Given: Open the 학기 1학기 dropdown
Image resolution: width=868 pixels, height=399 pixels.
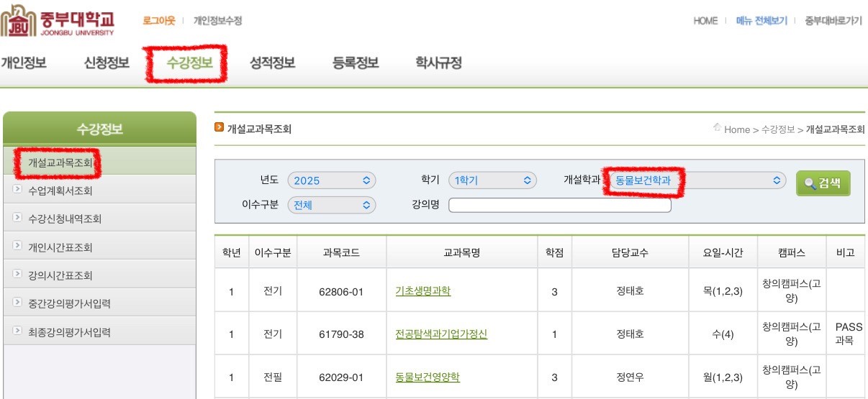Looking at the screenshot, I should (x=492, y=180).
